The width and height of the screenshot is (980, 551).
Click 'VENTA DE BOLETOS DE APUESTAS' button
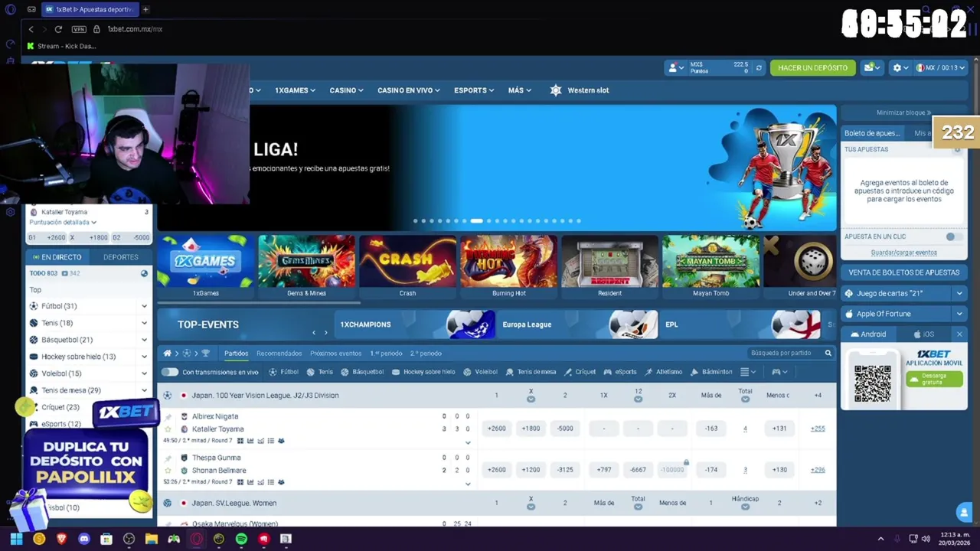(903, 272)
